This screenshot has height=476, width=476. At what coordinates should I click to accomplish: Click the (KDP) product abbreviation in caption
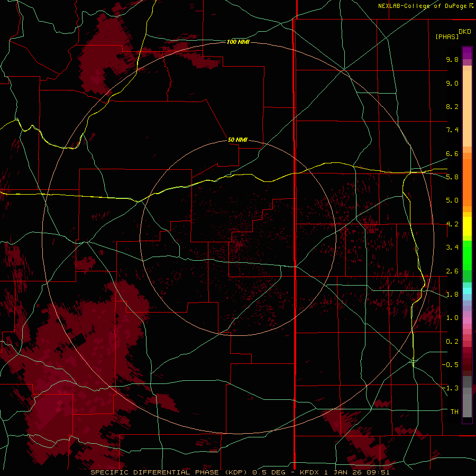(x=235, y=472)
